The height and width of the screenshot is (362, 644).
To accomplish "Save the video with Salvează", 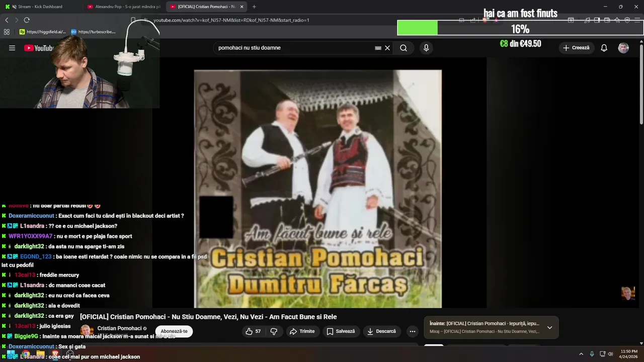I will 341,331.
